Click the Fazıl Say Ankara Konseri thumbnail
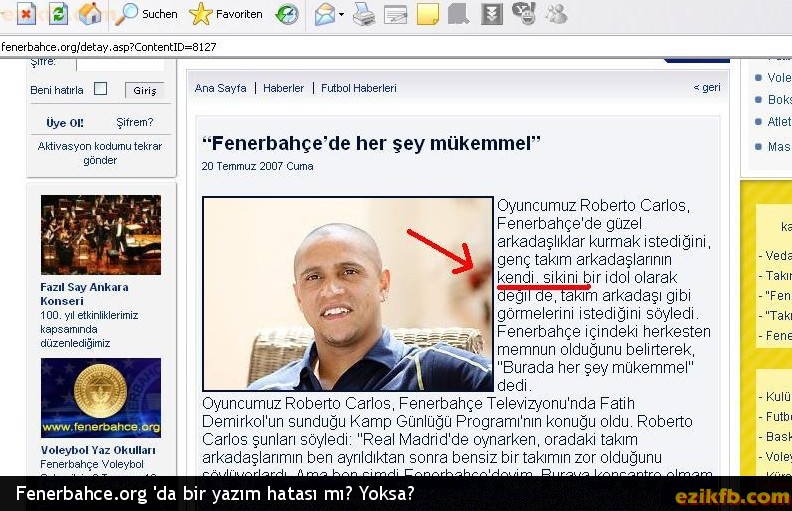 100,234
